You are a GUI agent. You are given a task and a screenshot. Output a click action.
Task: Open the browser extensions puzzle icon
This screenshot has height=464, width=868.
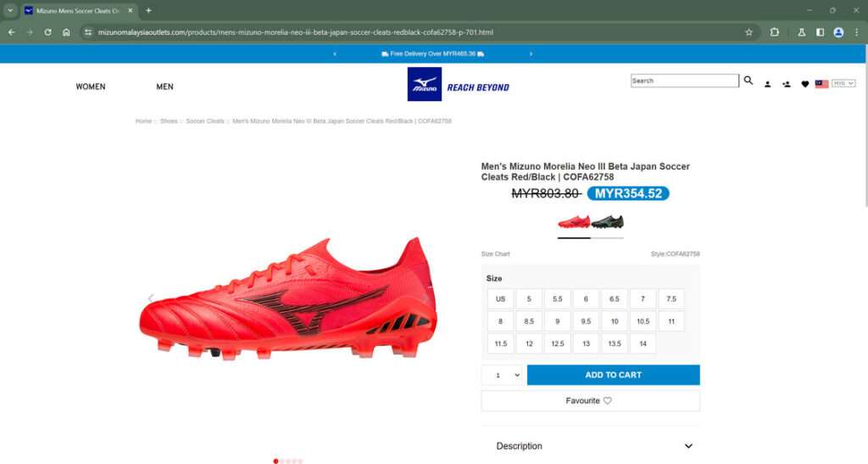[775, 32]
